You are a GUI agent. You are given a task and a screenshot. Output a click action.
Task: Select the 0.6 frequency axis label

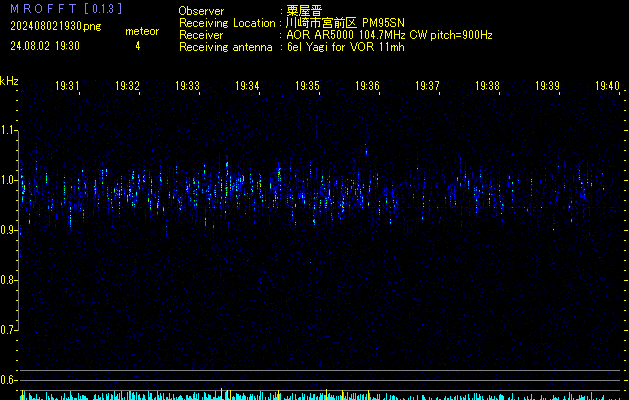pos(9,380)
